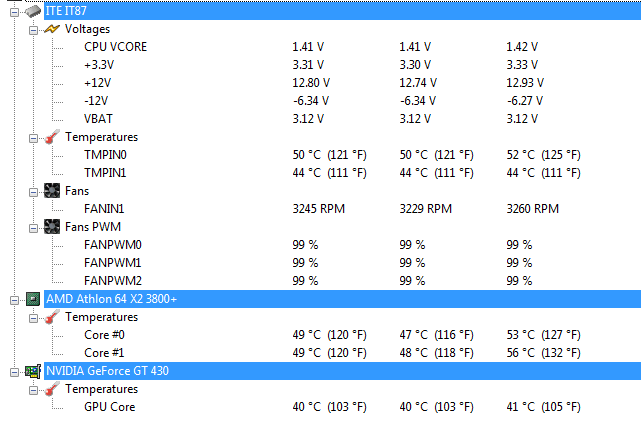The width and height of the screenshot is (641, 430).
Task: Collapse the Voltages section
Action: [x=34, y=30]
